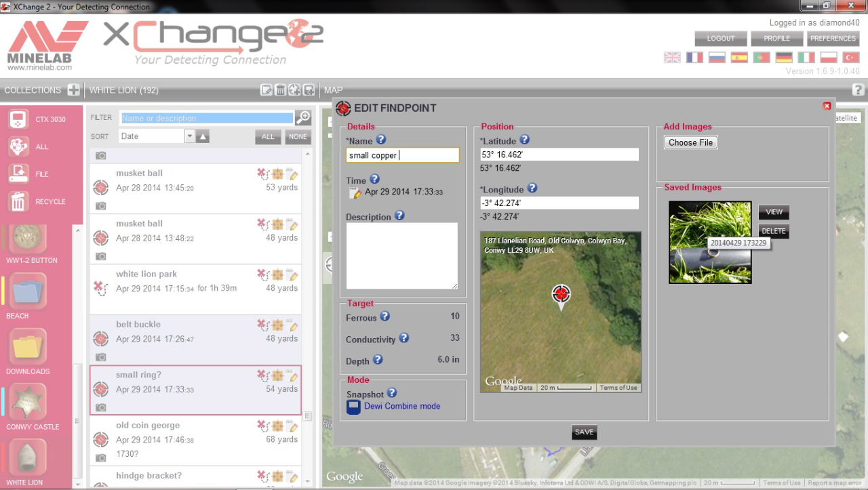Viewport: 868px width, 490px height.
Task: Open the WW1-2 BUTTON collection
Action: [x=29, y=238]
